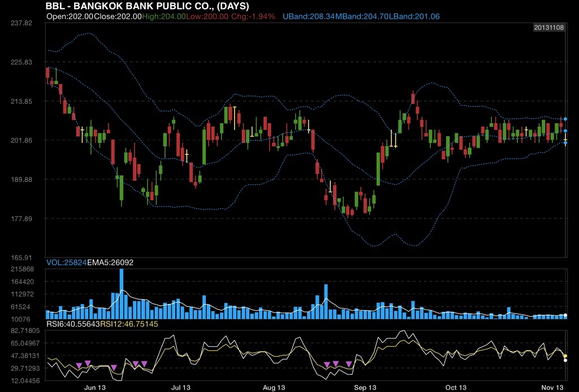Viewport: 579px width, 392px height.
Task: Click the middle Bollinger band endpoint dot
Action: (565, 131)
